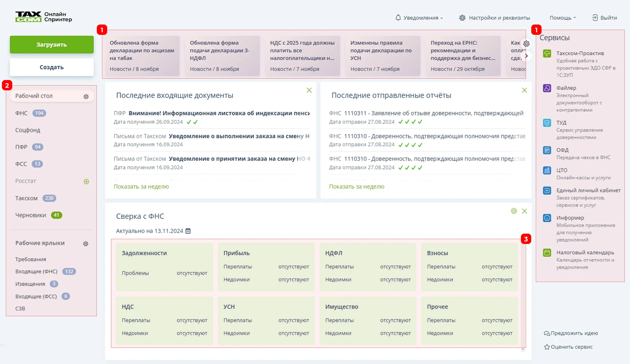Click the green Загрузить button
This screenshot has width=630, height=364.
pyautogui.click(x=52, y=45)
